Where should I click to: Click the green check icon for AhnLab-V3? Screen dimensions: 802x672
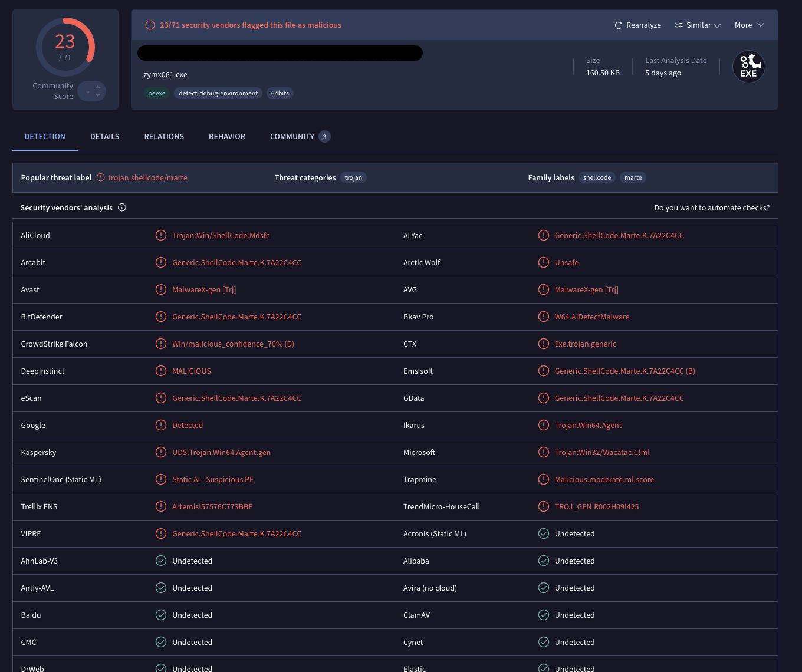click(161, 561)
